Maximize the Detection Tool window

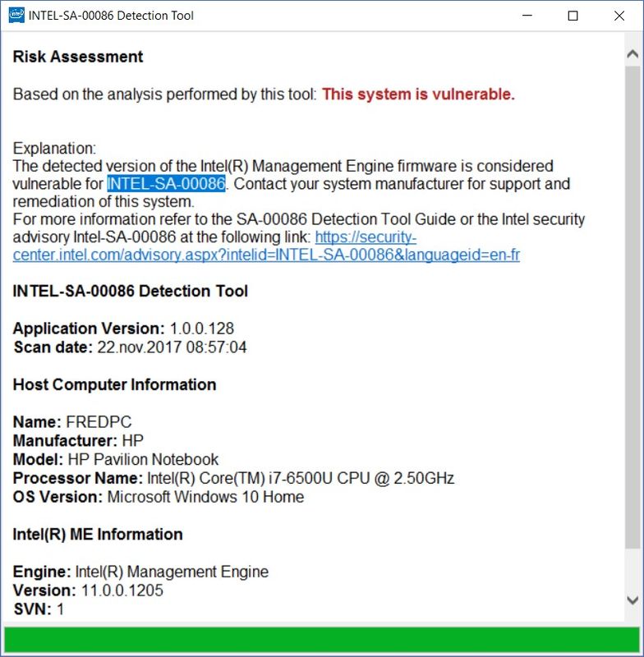pyautogui.click(x=573, y=16)
